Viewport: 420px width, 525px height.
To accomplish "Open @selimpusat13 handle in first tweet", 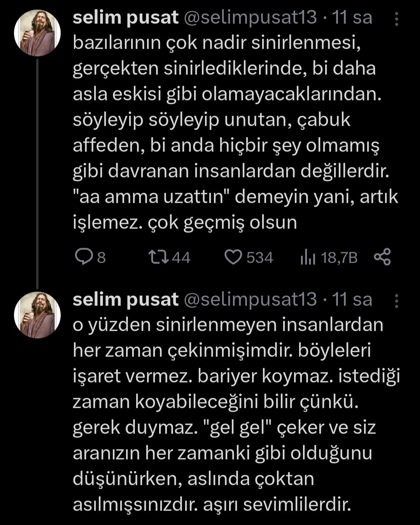I will pos(250,18).
